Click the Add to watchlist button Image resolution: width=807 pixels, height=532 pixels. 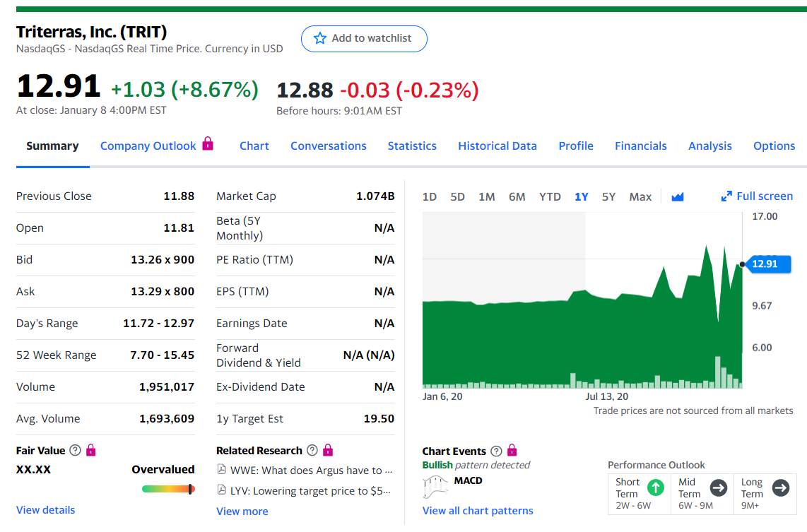pyautogui.click(x=364, y=39)
